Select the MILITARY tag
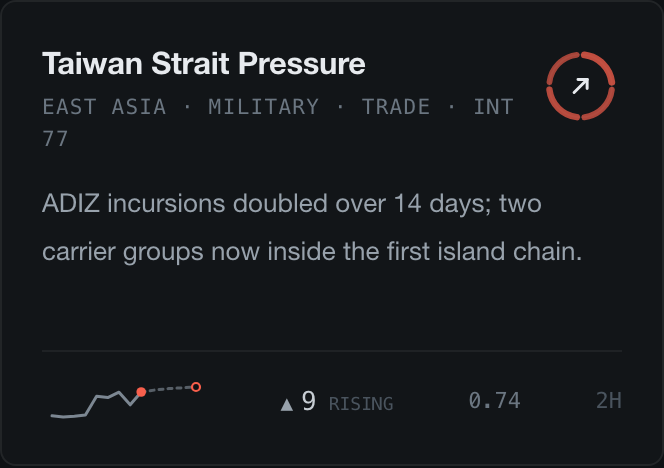This screenshot has height=468, width=664. coord(263,106)
